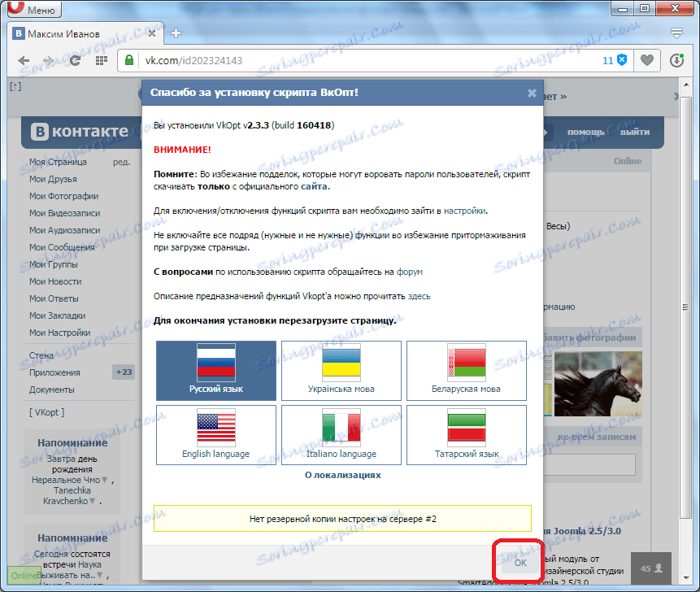Viewport: 700px width, 592px height.
Task: Follow the сайта link in the warning
Action: coord(315,186)
